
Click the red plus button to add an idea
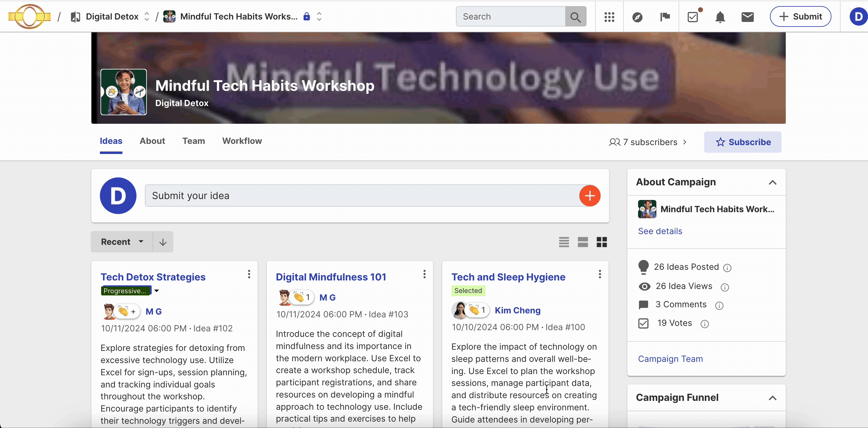(590, 196)
